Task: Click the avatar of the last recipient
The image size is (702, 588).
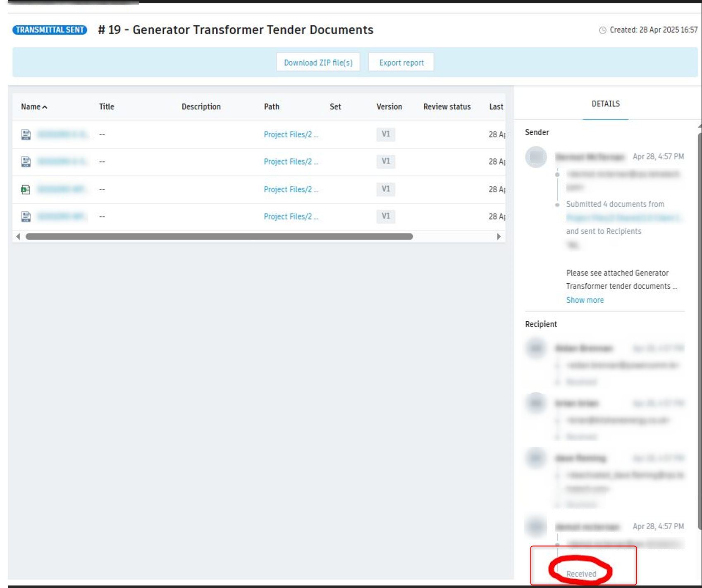Action: [x=536, y=526]
